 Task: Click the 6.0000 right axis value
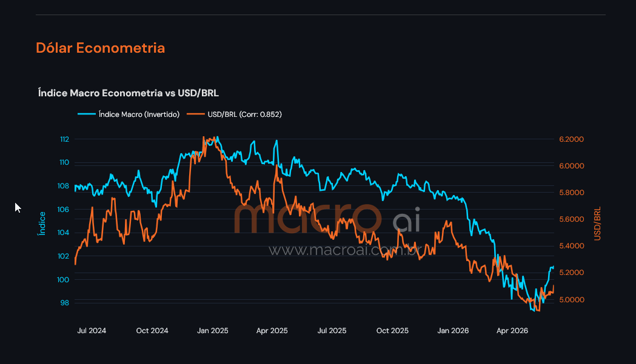[572, 166]
